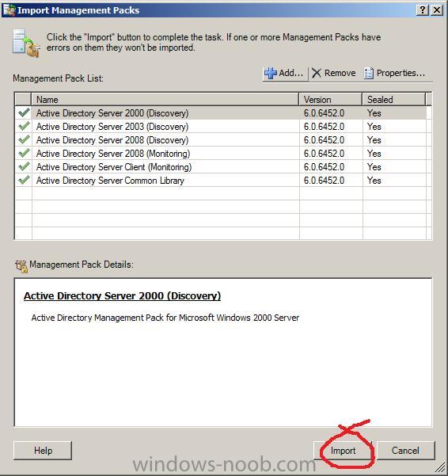Click Sealed 'Yes' in Server 2003 (Discovery) row
Viewport: 448px width, 476px height.
(x=374, y=127)
